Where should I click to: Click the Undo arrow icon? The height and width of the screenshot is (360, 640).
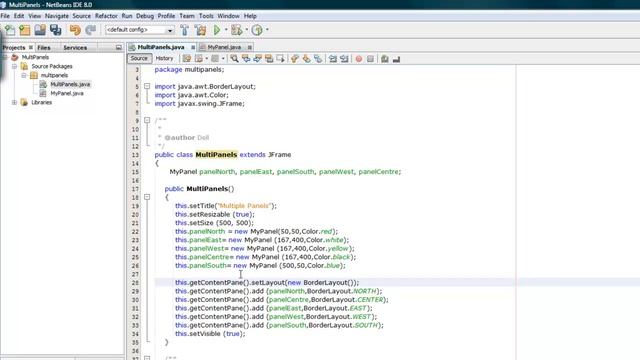(x=75, y=30)
